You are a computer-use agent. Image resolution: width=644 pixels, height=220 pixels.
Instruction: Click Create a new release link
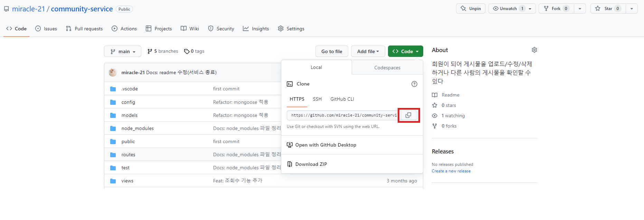[x=451, y=171]
